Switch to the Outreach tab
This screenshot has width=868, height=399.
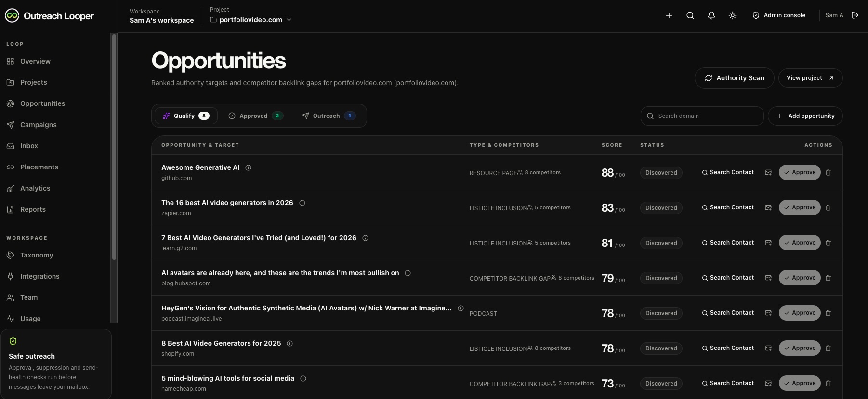(x=329, y=116)
